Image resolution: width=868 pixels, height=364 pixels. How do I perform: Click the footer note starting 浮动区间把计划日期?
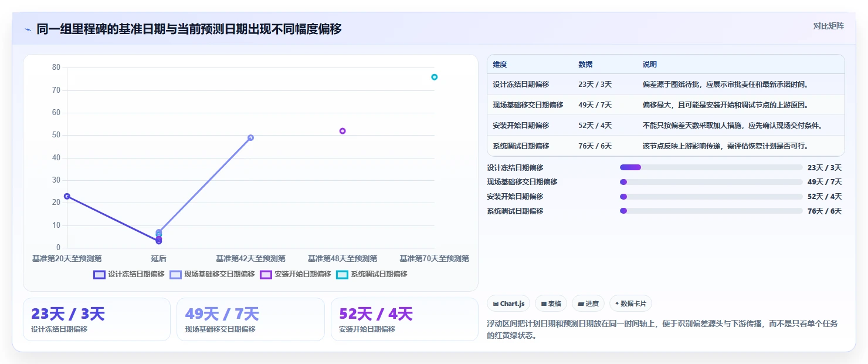(x=663, y=330)
